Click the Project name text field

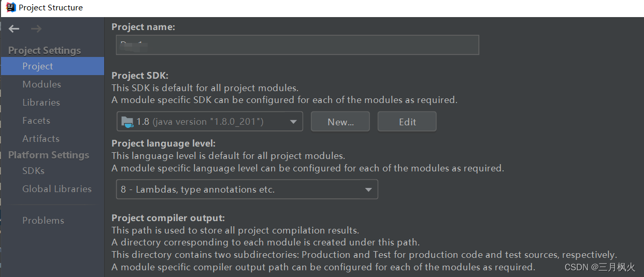coord(297,45)
